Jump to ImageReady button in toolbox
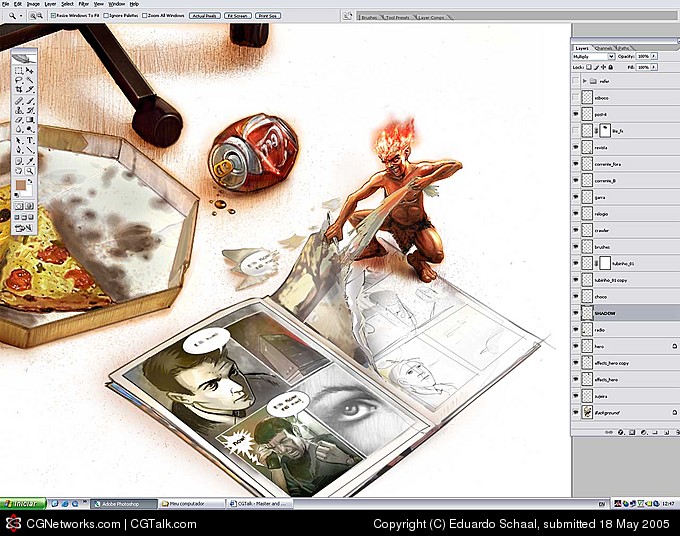 tap(24, 227)
